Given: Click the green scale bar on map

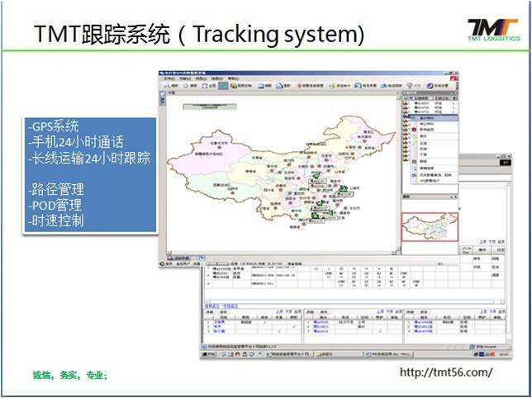Looking at the screenshot, I should (210, 107).
